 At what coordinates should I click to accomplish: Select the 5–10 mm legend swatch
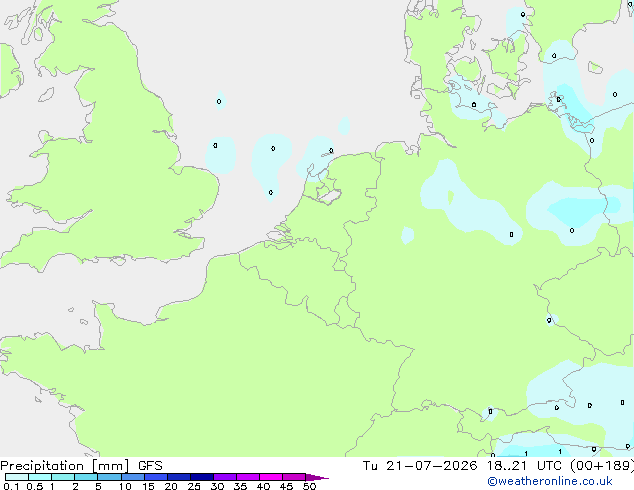[109, 477]
